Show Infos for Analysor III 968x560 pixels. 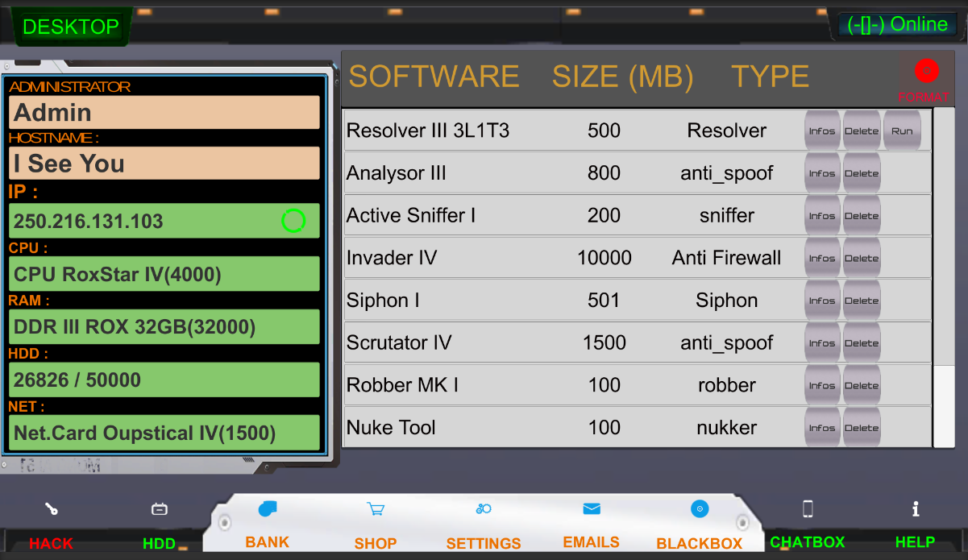tap(822, 173)
